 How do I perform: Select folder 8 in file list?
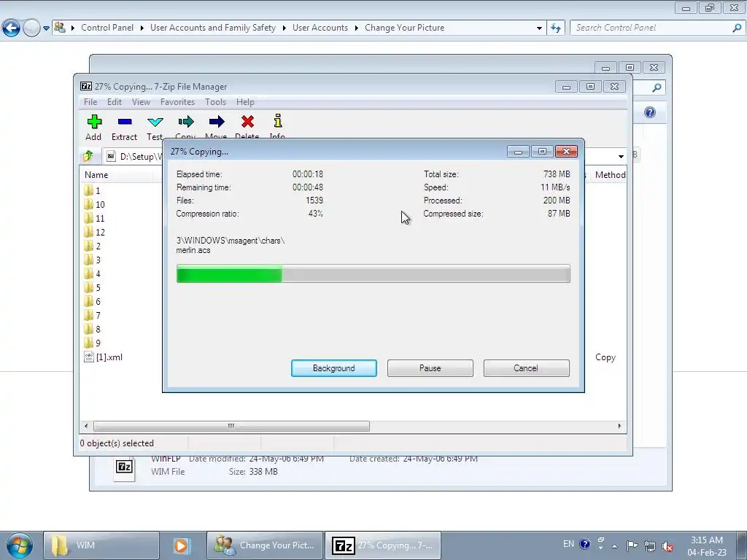(x=93, y=329)
